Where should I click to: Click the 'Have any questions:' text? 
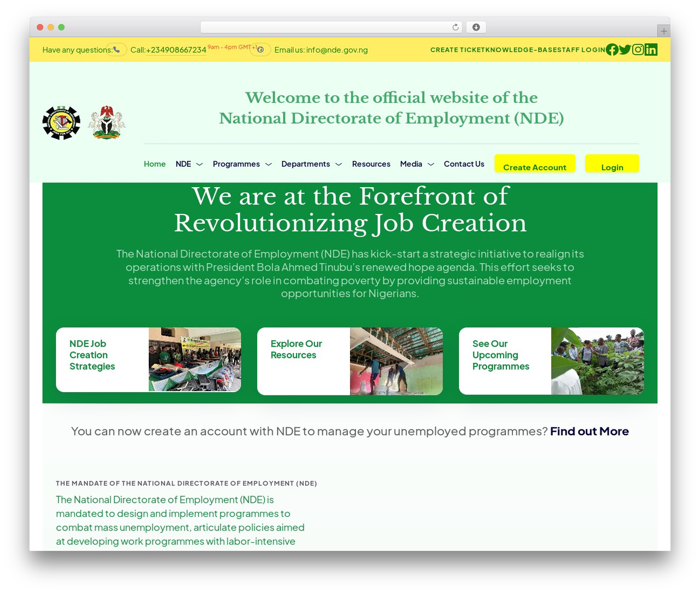(x=77, y=50)
